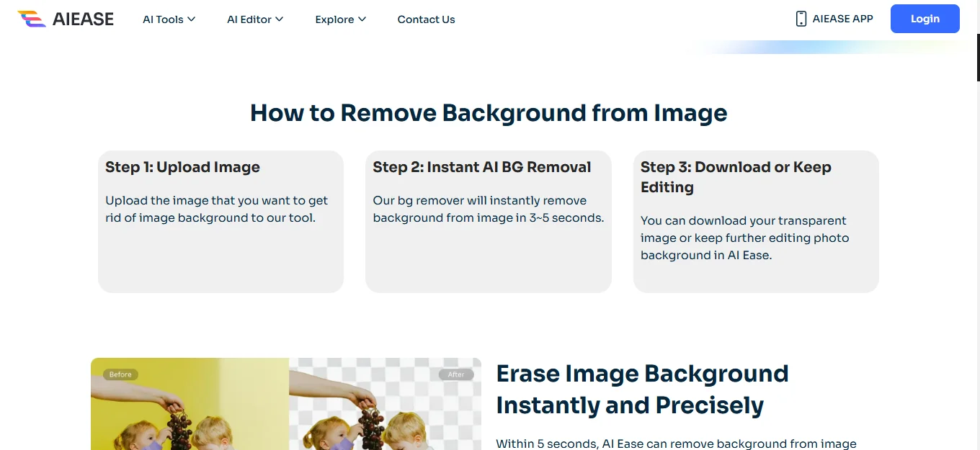The width and height of the screenshot is (980, 450).
Task: Go to the Contact Us page
Action: click(x=426, y=19)
